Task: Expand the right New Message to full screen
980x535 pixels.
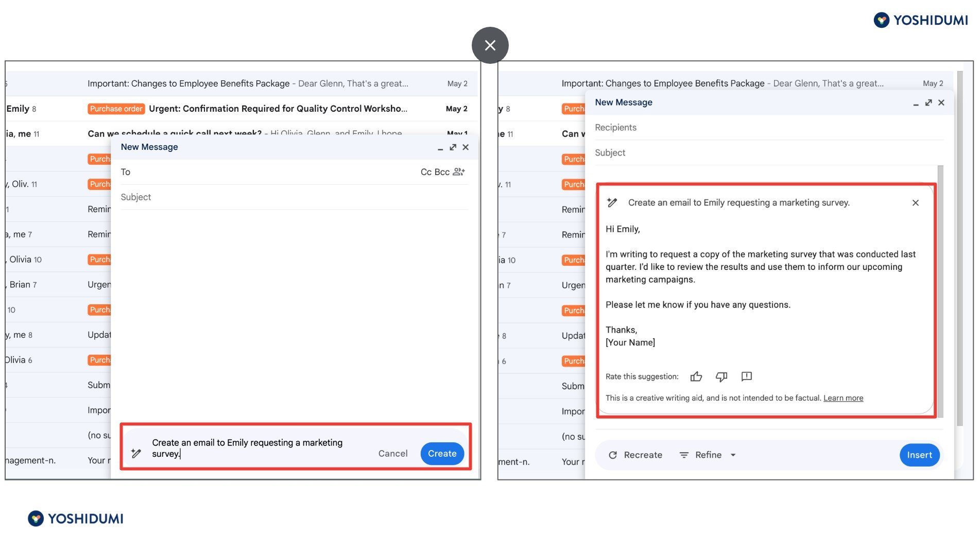Action: (929, 103)
